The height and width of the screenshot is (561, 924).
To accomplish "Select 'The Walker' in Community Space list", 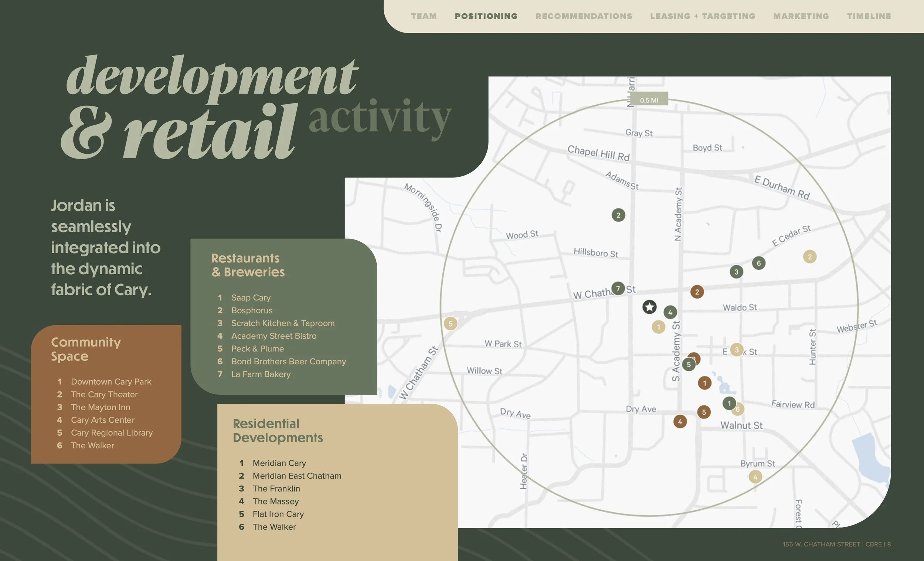I will tap(93, 445).
